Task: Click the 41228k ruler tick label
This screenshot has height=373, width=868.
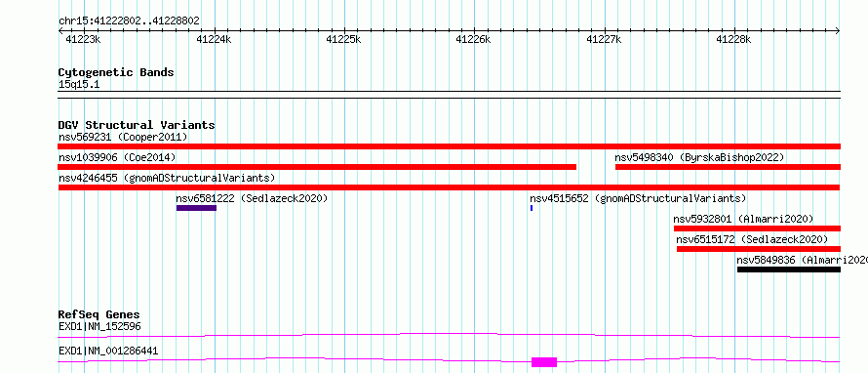Action: pos(734,39)
